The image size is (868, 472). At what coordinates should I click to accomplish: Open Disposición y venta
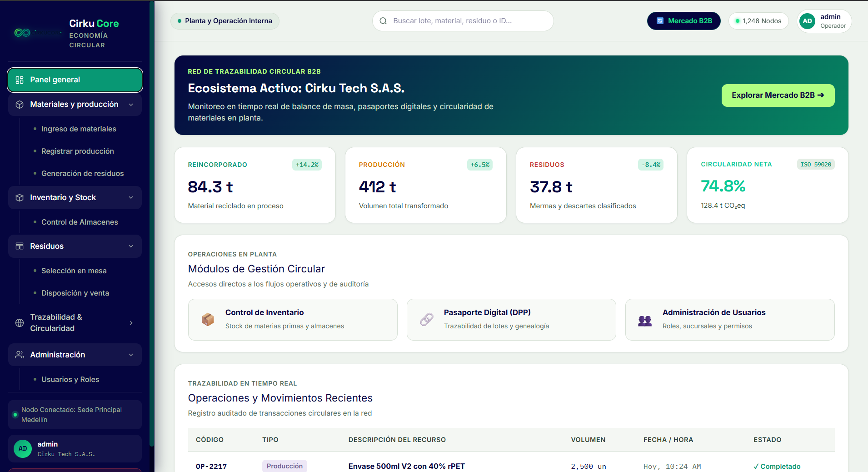pos(75,293)
